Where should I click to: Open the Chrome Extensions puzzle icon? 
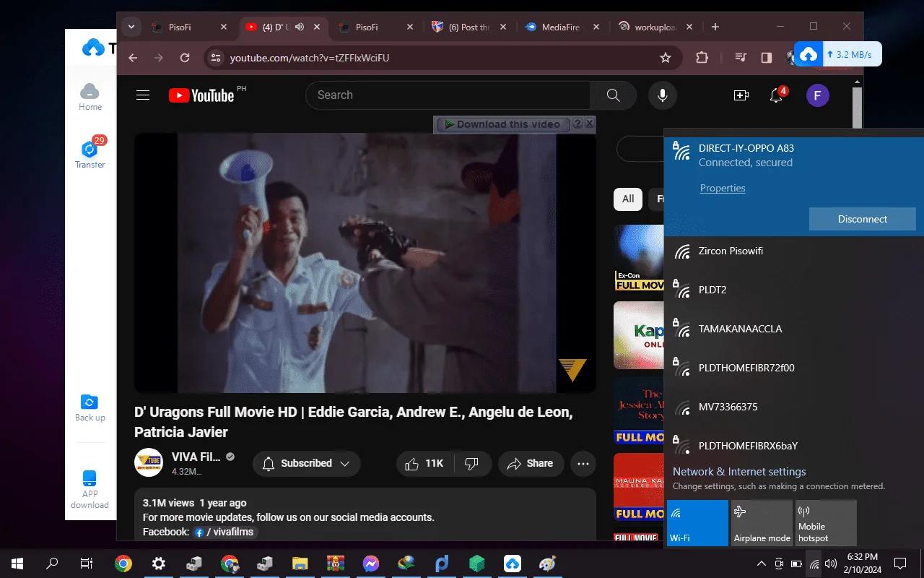pyautogui.click(x=702, y=58)
